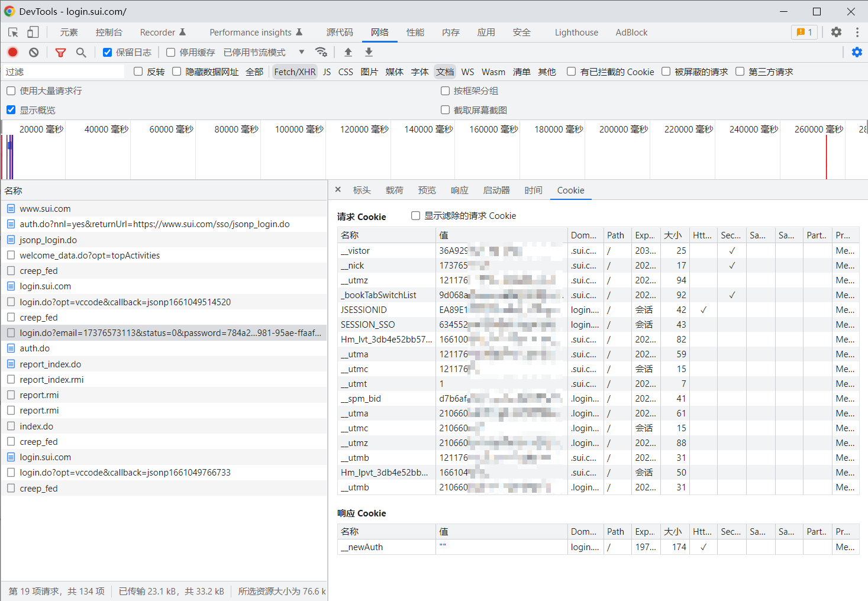
Task: Select the Fetch/XHR filter button
Action: pos(295,72)
